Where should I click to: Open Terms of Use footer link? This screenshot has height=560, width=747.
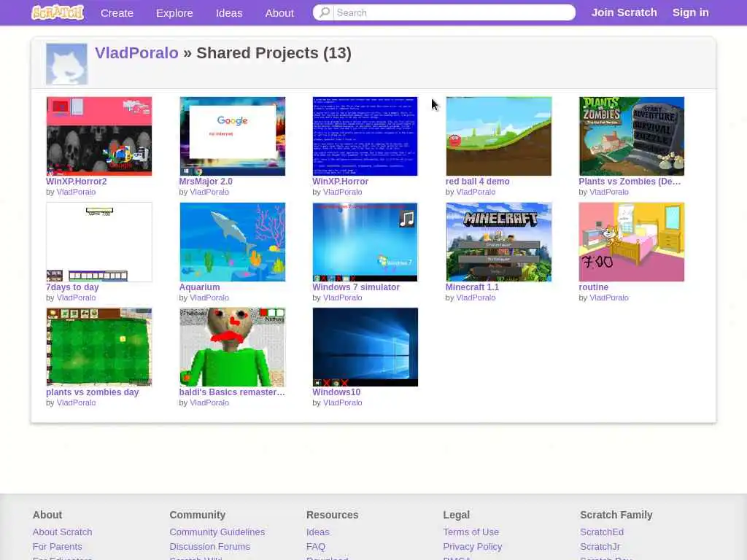[471, 532]
